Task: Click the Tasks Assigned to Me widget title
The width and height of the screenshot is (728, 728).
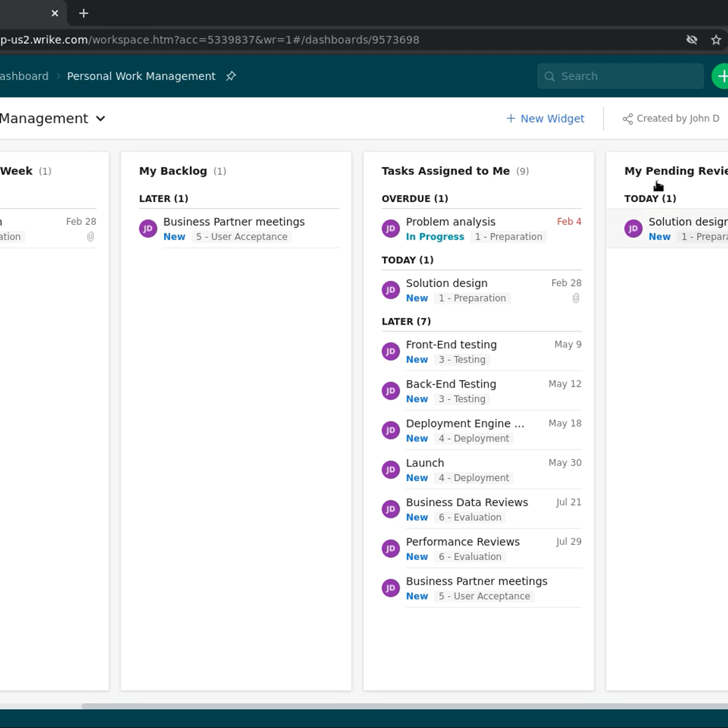Action: pos(445,171)
